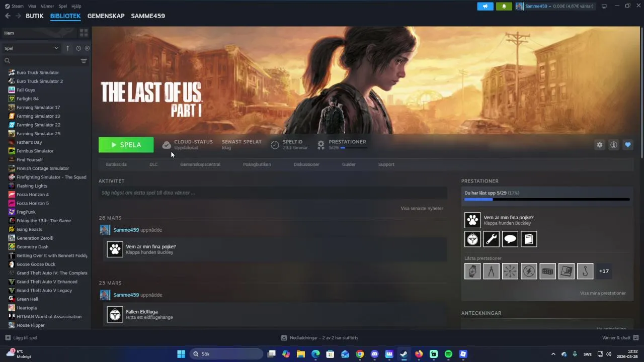Click the main page vertical scrollbar
The width and height of the screenshot is (644, 362).
click(641, 93)
